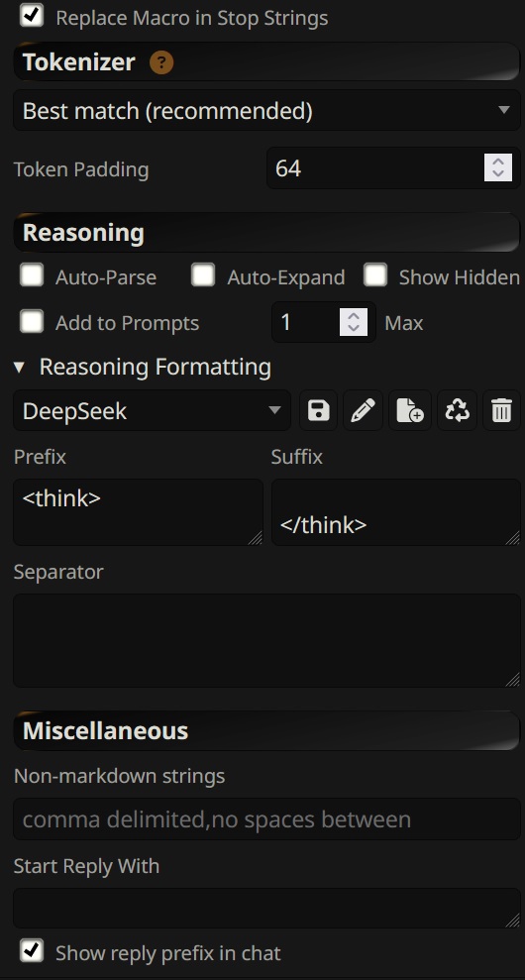Click the Token Padding label
525x980 pixels.
(81, 169)
